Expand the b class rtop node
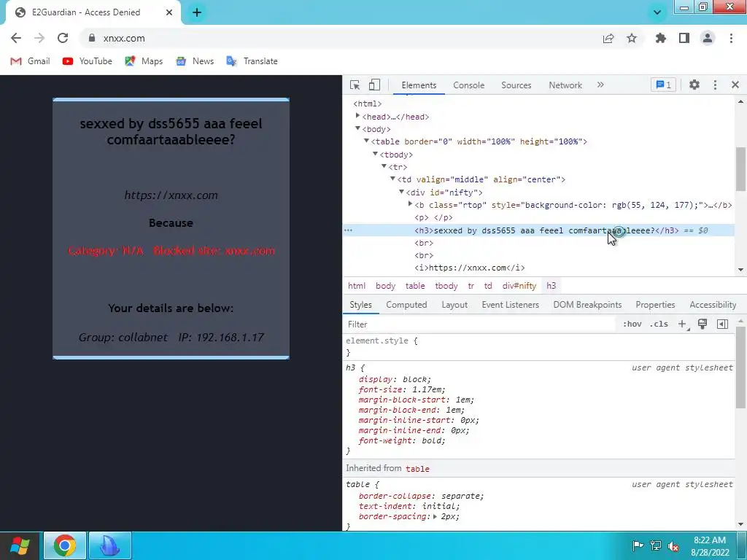Screen dimensions: 747x560 (x=410, y=204)
